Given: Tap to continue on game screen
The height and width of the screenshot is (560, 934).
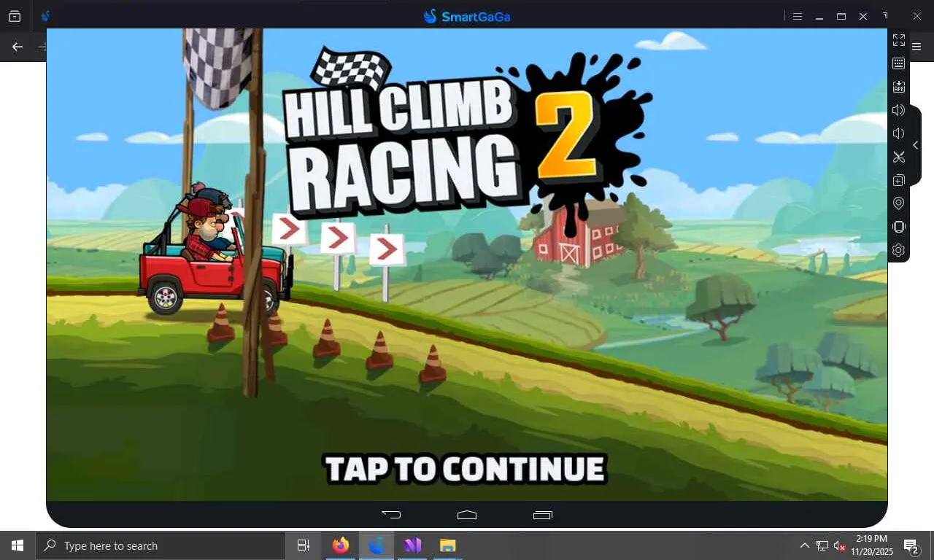Looking at the screenshot, I should coord(466,469).
